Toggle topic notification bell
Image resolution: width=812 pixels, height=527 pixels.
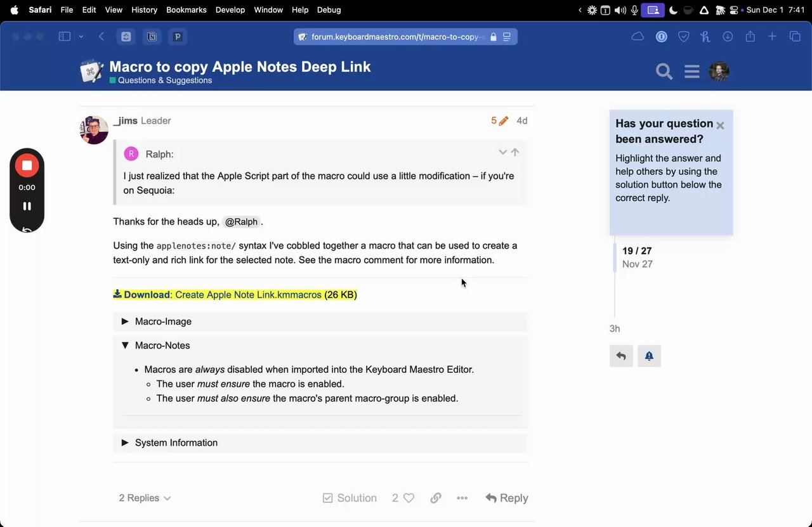click(649, 356)
